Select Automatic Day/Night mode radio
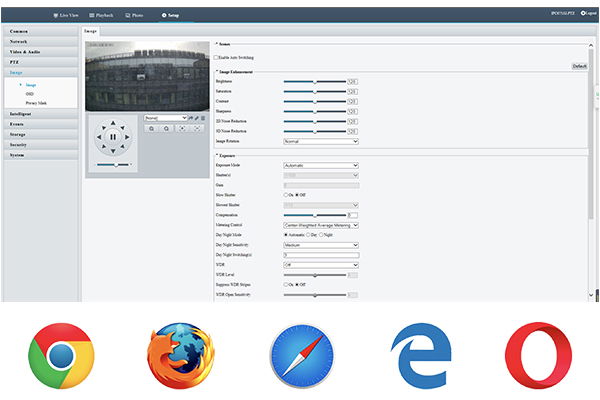This screenshot has height=400, width=600. (x=285, y=235)
